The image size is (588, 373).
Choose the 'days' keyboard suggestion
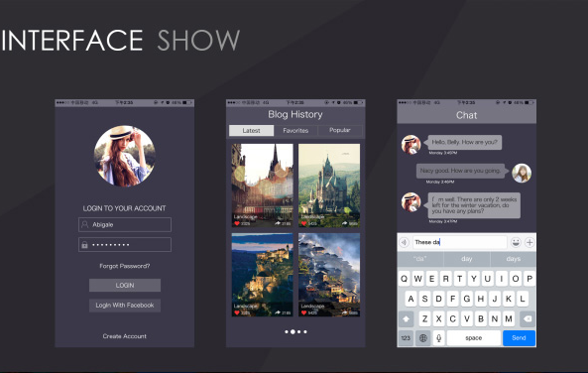tap(513, 259)
